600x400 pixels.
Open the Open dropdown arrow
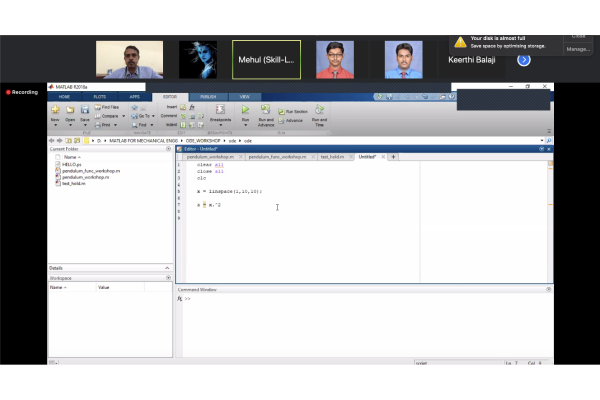70,125
